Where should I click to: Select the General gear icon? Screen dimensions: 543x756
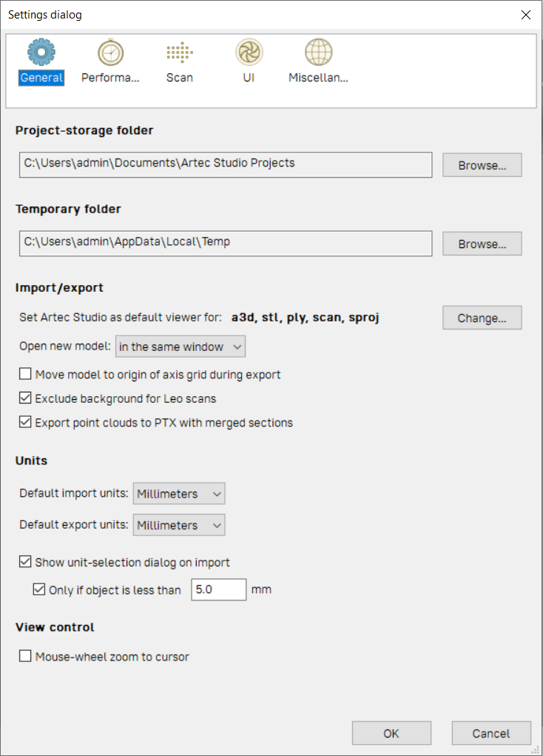point(41,53)
